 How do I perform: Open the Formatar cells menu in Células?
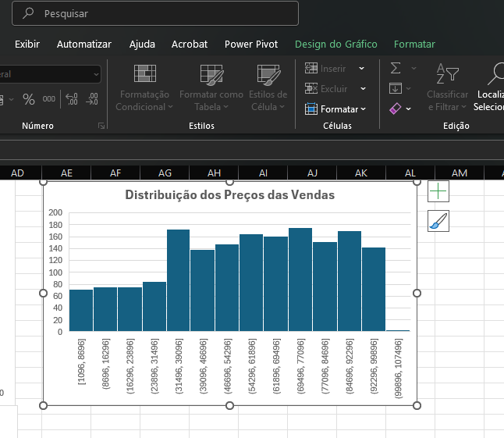pos(335,109)
